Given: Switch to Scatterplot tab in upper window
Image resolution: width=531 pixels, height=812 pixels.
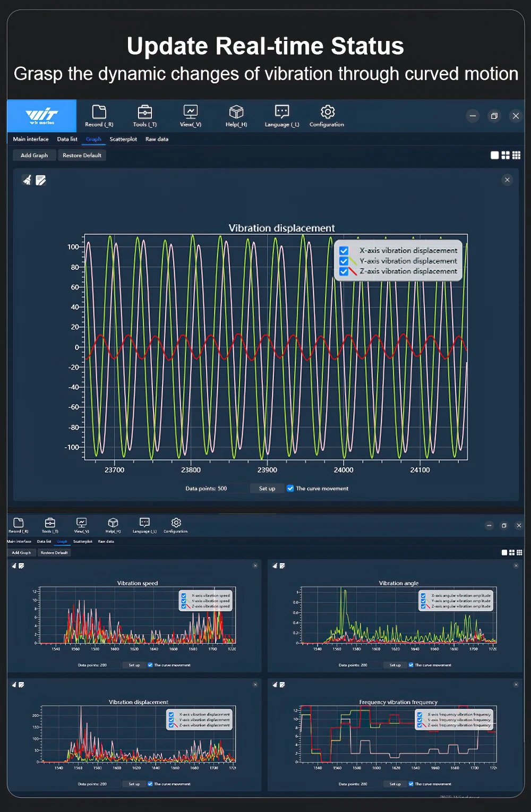Looking at the screenshot, I should (123, 139).
